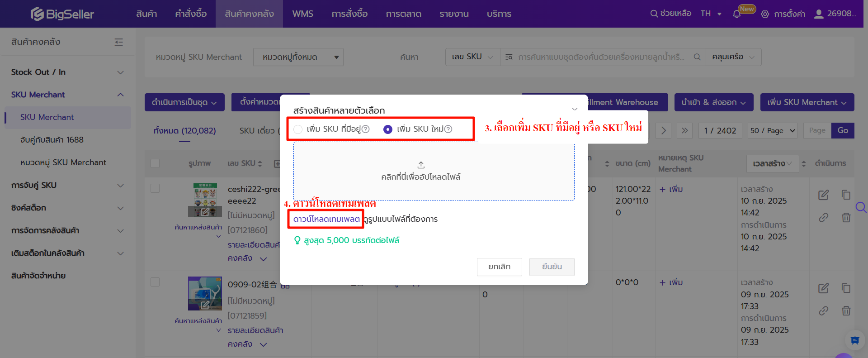Click the BigSeller logo
Screen dimensions: 868x358
(x=62, y=14)
